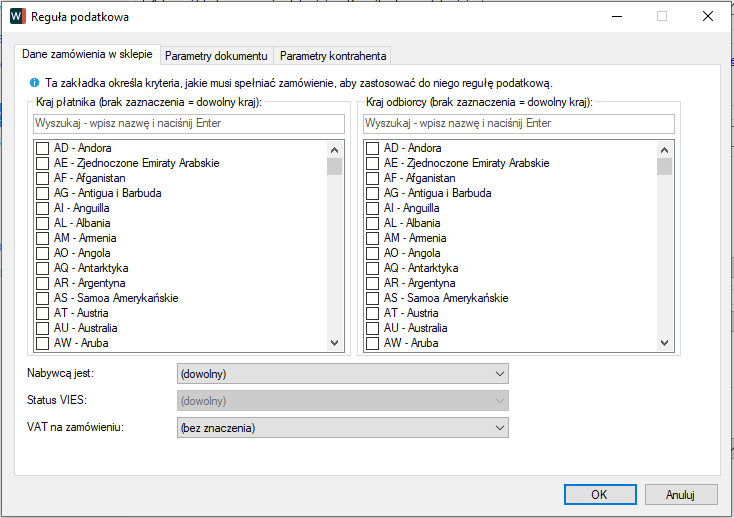Select AO - Angola checkbox in the Kraj odbiorcy list
This screenshot has width=734, height=518.
(372, 253)
